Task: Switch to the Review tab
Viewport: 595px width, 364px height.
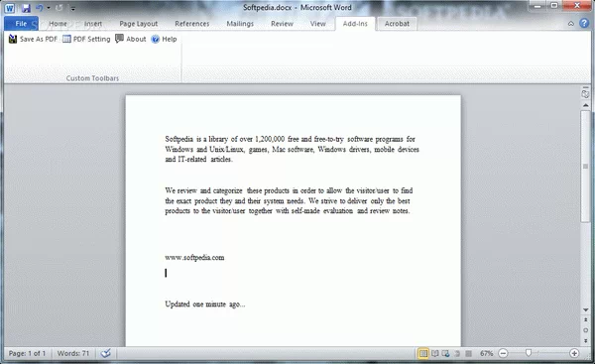Action: pos(282,24)
